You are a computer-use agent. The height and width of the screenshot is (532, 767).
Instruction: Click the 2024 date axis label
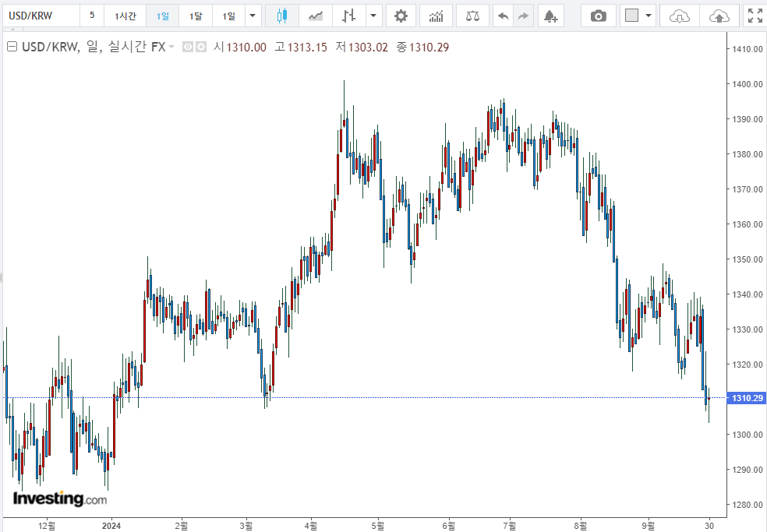click(x=111, y=526)
